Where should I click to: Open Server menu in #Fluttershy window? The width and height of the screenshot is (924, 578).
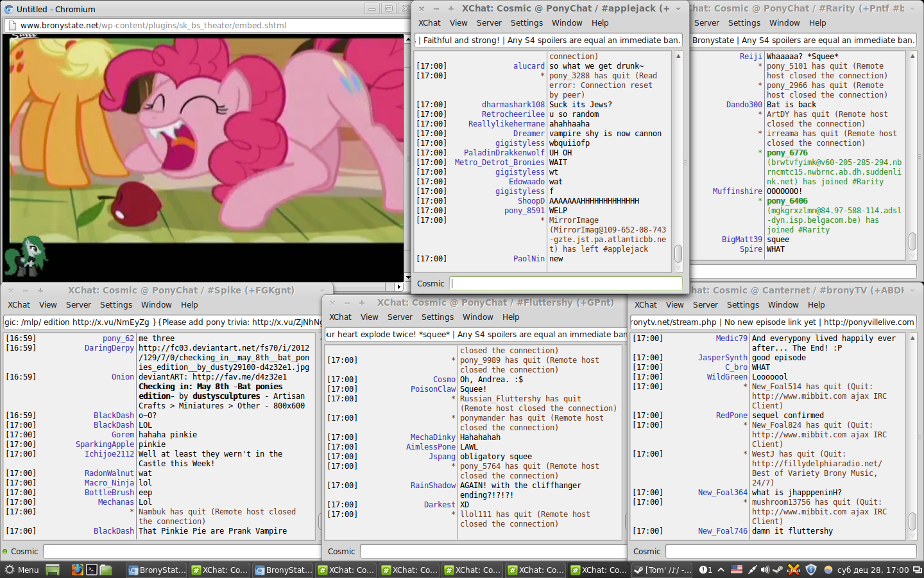tap(400, 317)
